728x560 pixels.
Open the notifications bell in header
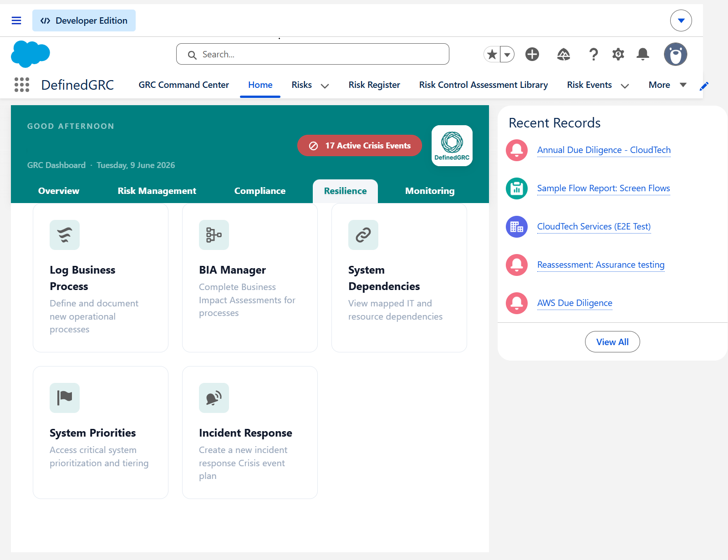click(x=643, y=54)
